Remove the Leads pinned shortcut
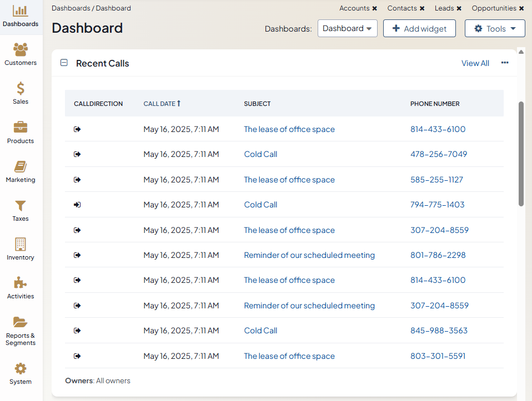Screen dimensions: 532x401 (x=459, y=8)
